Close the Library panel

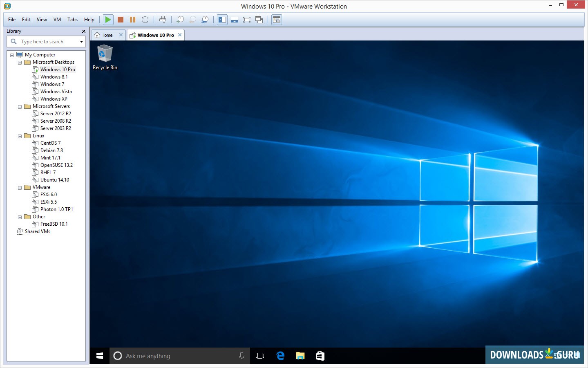(84, 31)
